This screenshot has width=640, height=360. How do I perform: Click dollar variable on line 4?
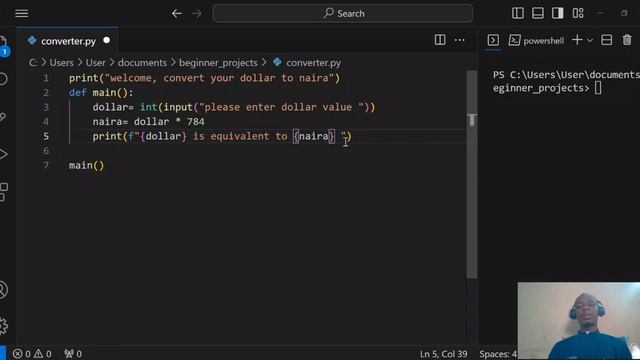click(x=151, y=122)
